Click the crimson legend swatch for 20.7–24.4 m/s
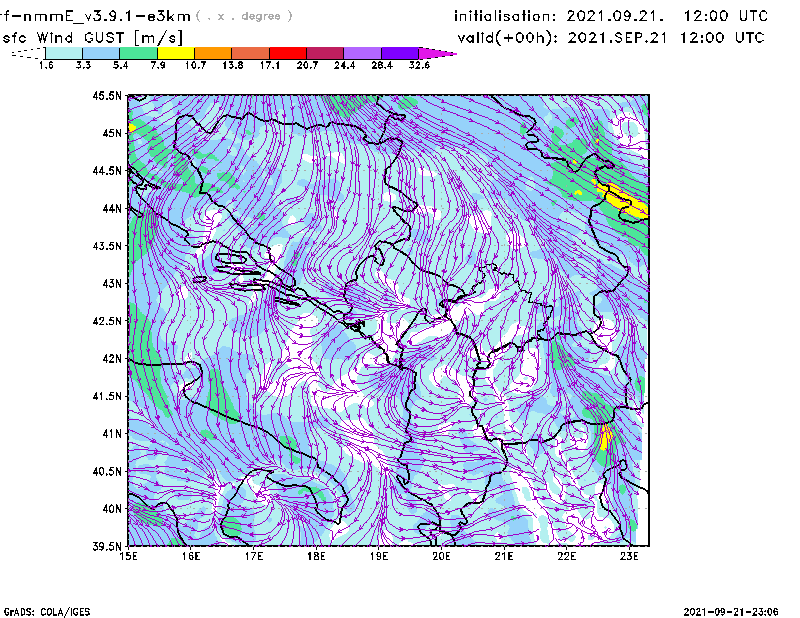Screen dimensions: 800x618 pos(326,53)
